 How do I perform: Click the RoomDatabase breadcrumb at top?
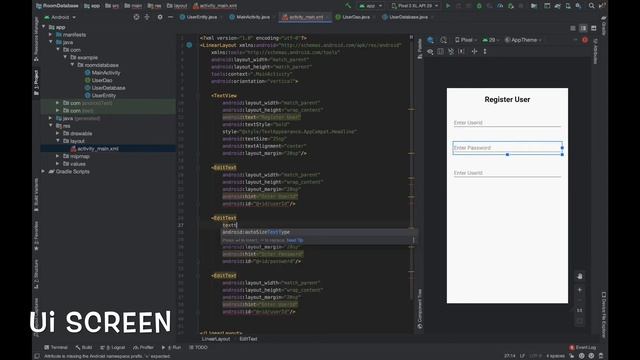[57, 6]
